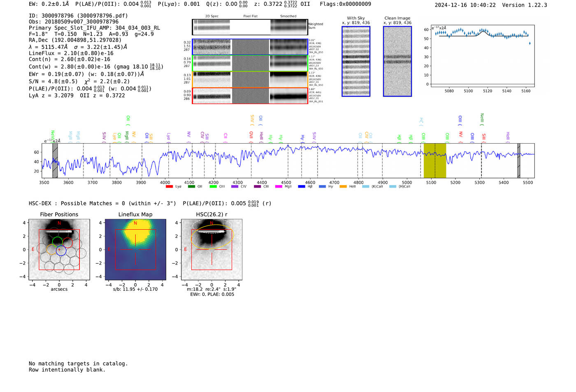This screenshot has width=576, height=392.
Task: Click 'No matching targets in catalog.' text
Action: pos(78,364)
